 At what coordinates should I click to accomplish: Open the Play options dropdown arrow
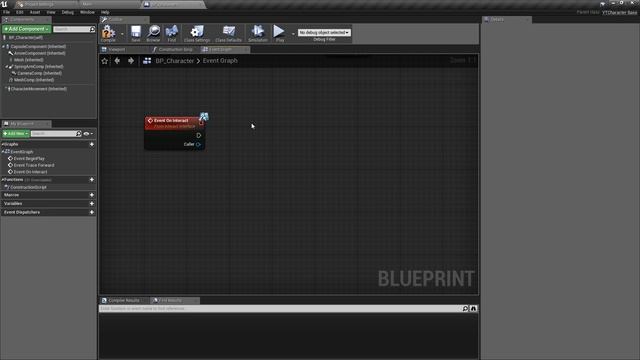293,33
